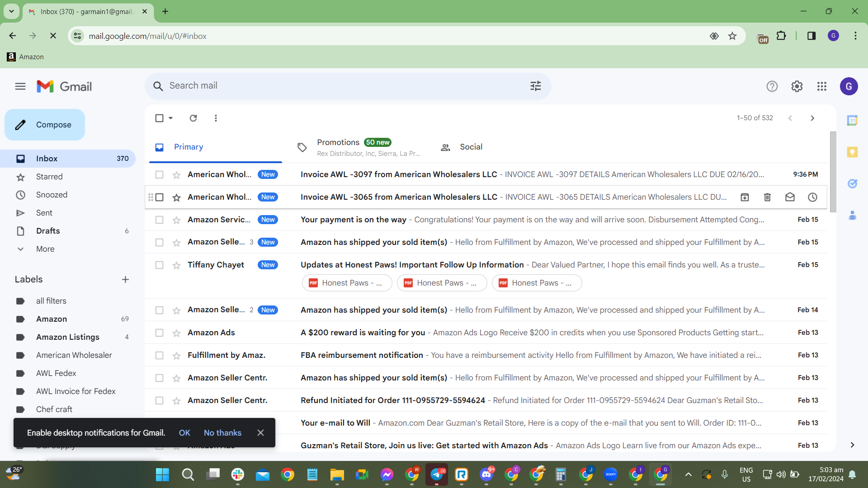Viewport: 868px width, 488px height.
Task: Click the inbox vertical scrollbar
Action: (833, 172)
